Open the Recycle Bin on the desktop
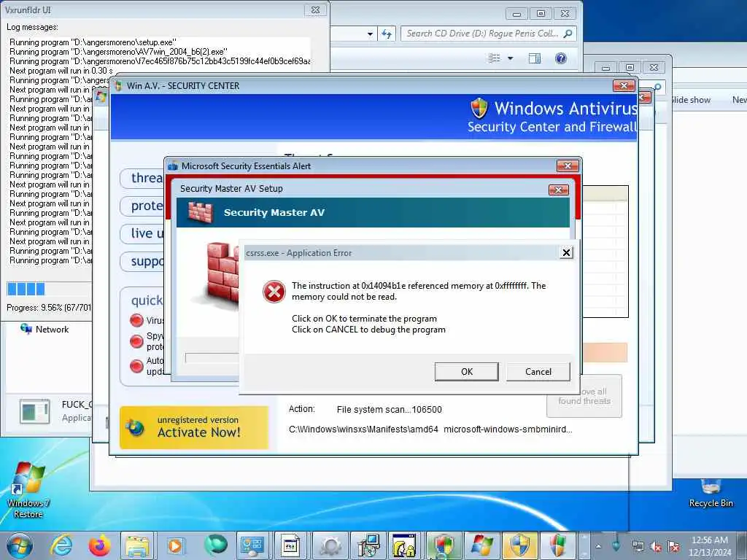This screenshot has height=560, width=747. click(x=711, y=492)
